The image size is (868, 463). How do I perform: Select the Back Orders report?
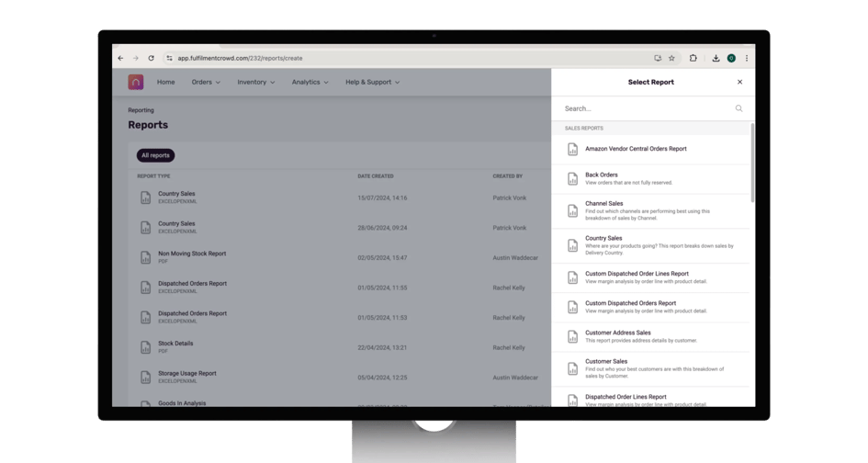click(x=650, y=179)
